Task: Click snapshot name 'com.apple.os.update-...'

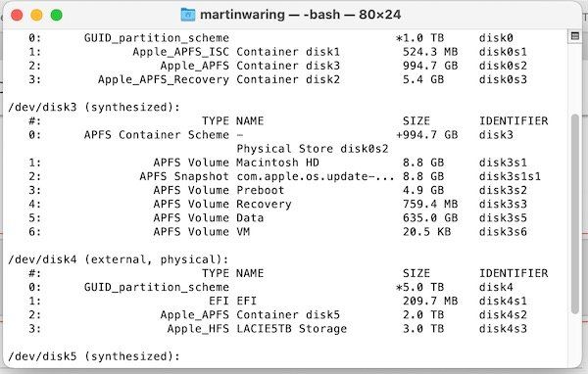Action: [316, 176]
